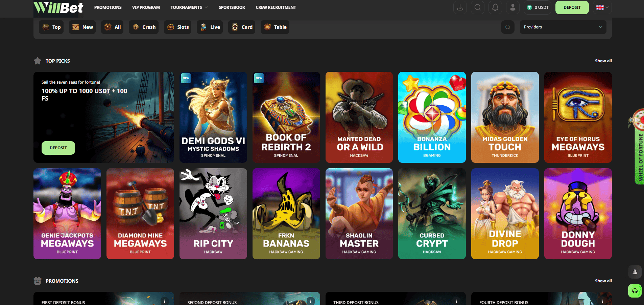The image size is (644, 305).
Task: Open CREW RECRUITMENT page
Action: tap(276, 7)
